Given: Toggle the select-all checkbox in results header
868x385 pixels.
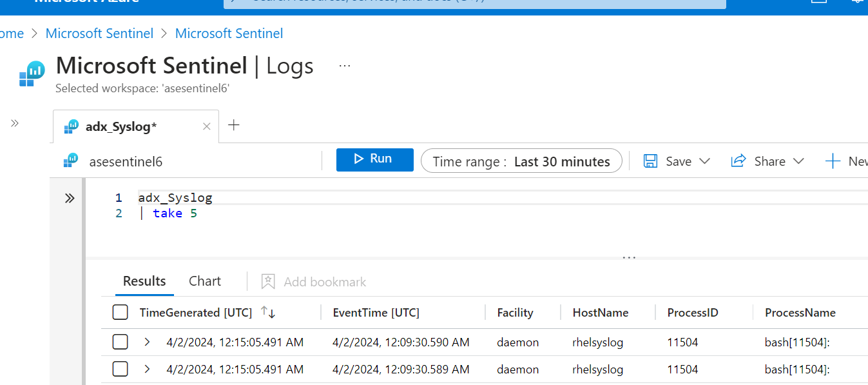Looking at the screenshot, I should point(121,313).
